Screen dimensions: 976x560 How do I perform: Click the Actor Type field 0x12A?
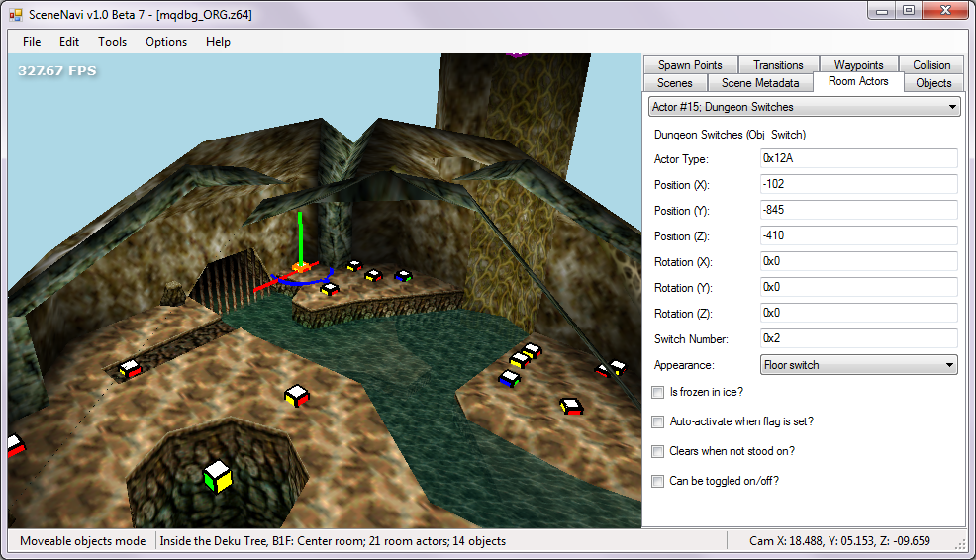[859, 158]
